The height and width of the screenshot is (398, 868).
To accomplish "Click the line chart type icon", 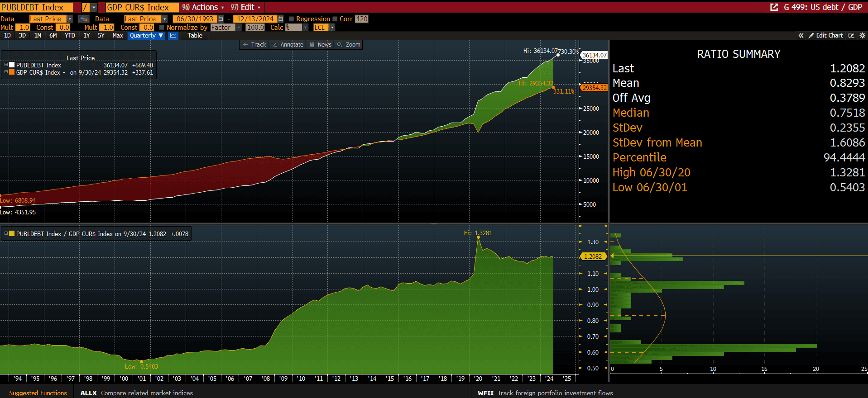I will 173,35.
